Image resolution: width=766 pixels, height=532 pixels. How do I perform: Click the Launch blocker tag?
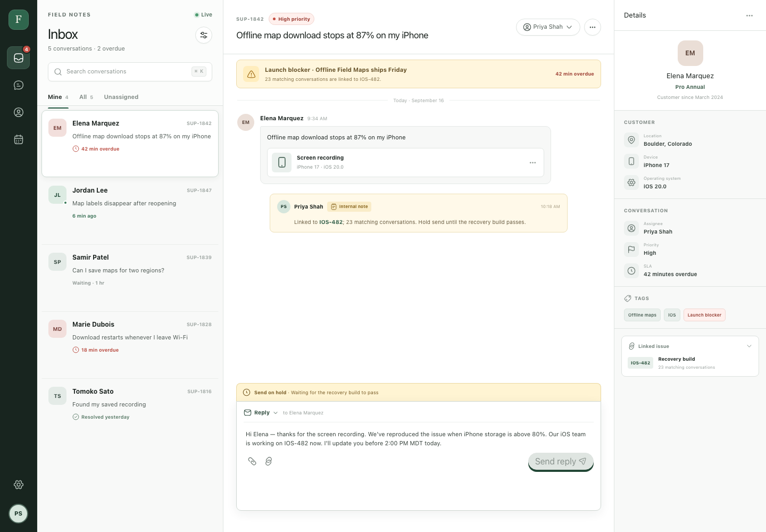click(x=704, y=315)
